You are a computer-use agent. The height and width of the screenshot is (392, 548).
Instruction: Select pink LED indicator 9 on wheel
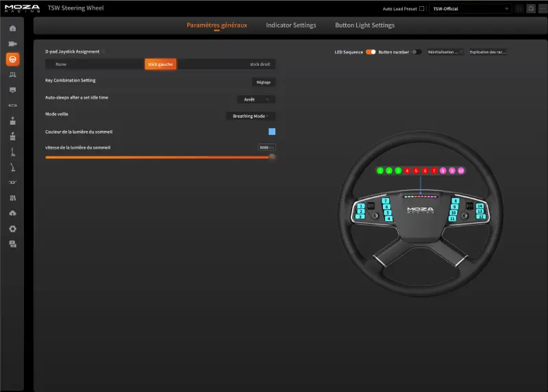click(452, 171)
